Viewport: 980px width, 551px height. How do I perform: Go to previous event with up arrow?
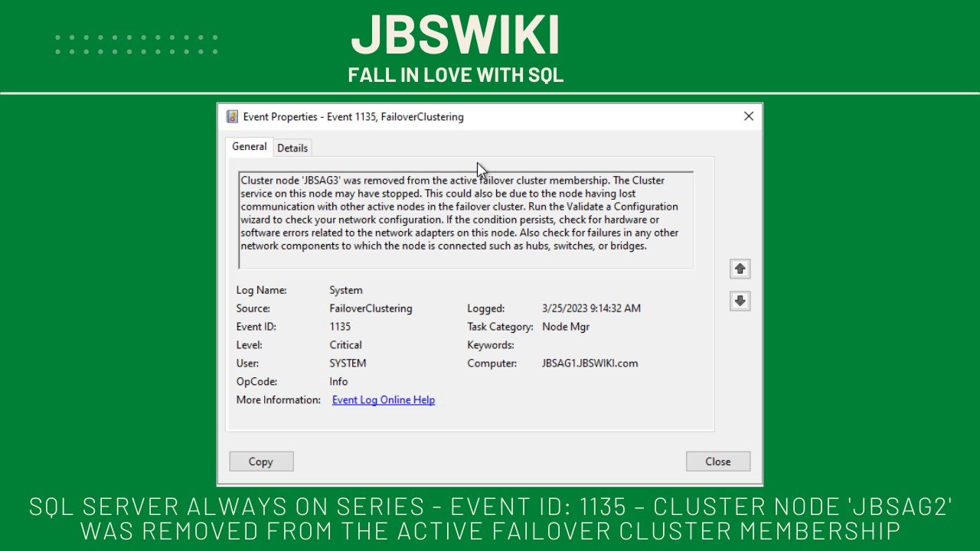(x=740, y=269)
